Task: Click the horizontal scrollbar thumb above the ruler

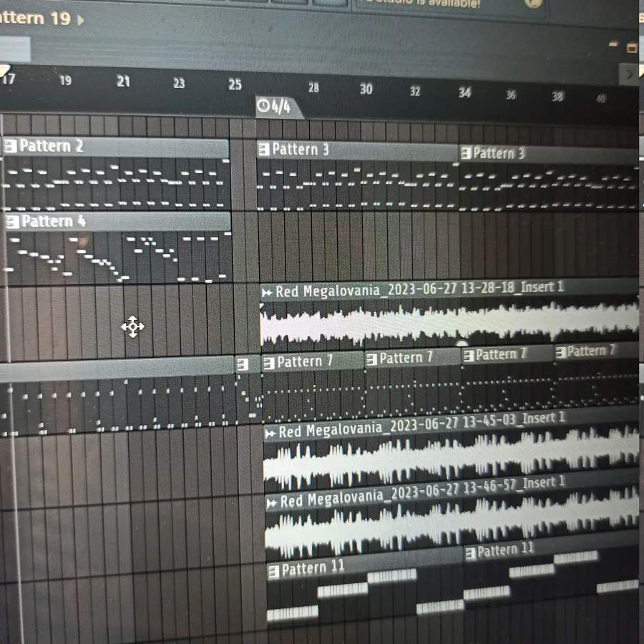Action: [15, 49]
